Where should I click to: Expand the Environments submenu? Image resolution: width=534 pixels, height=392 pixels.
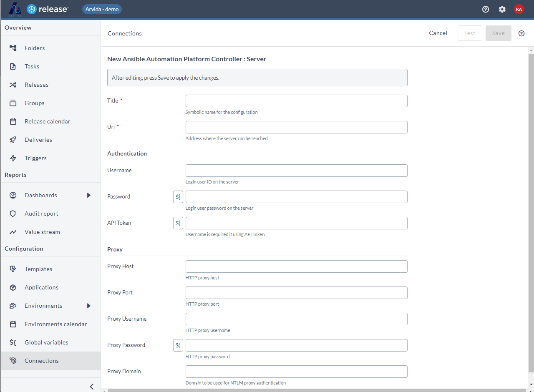point(88,306)
